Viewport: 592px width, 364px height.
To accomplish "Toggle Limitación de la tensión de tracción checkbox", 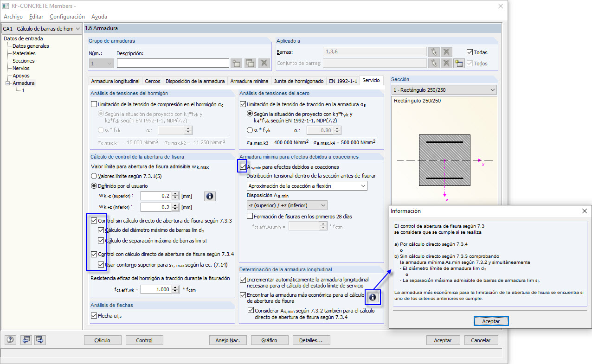I will (243, 104).
